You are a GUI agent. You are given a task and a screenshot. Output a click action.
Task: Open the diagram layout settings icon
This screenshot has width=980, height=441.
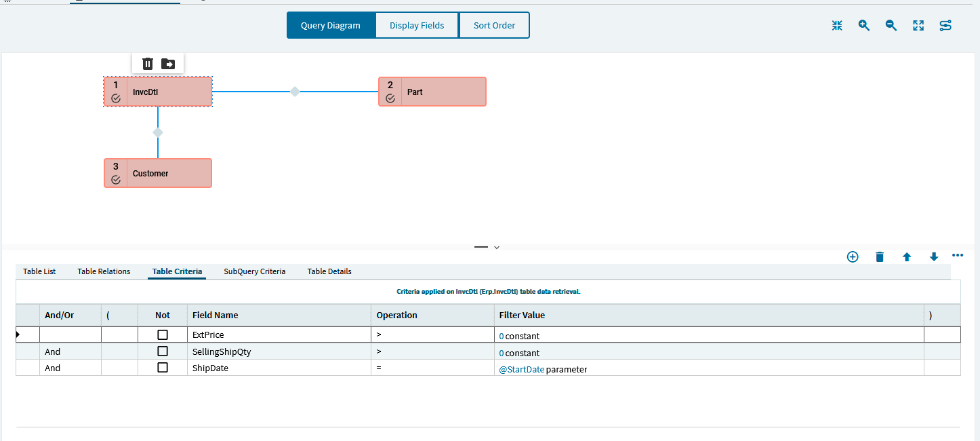tap(945, 25)
